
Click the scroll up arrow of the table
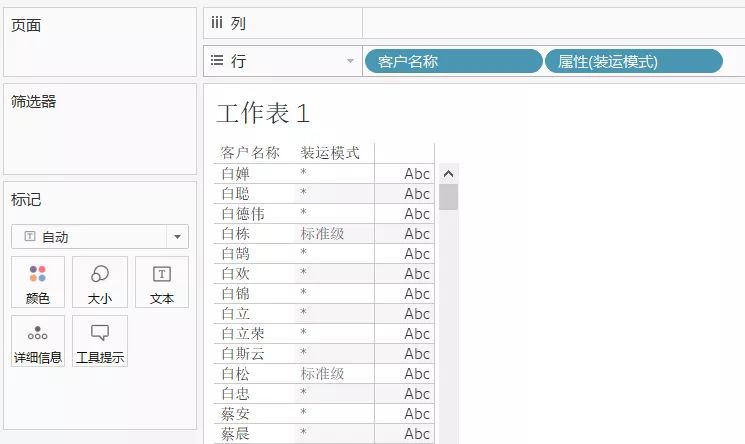448,174
